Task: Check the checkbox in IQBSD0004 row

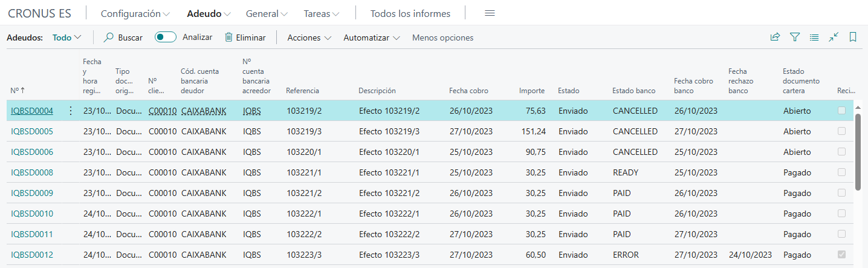Action: point(841,111)
